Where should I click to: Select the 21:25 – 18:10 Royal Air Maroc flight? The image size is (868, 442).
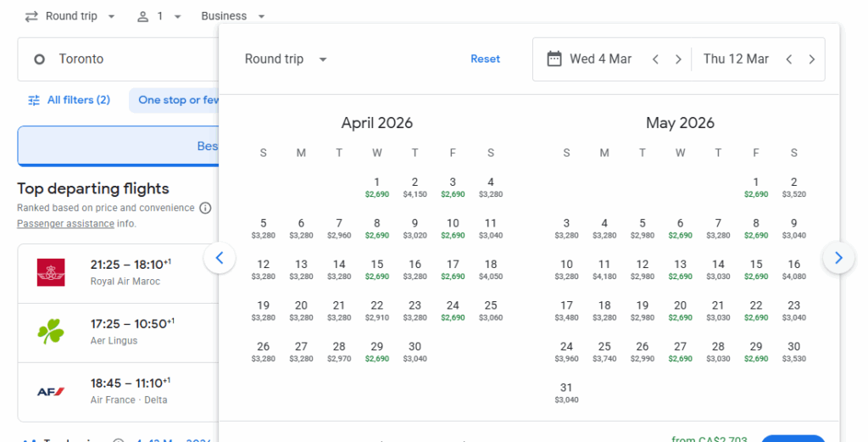tap(119, 273)
